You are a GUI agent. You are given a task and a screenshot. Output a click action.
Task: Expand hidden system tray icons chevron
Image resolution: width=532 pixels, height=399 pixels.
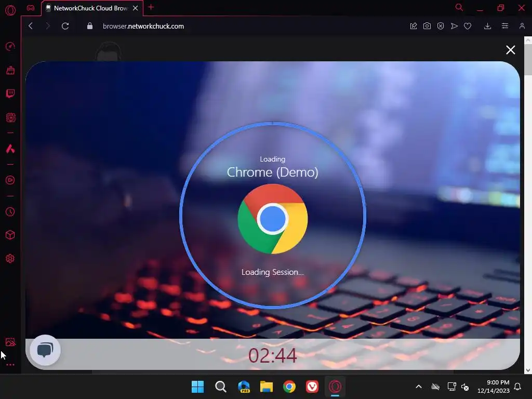pos(419,387)
